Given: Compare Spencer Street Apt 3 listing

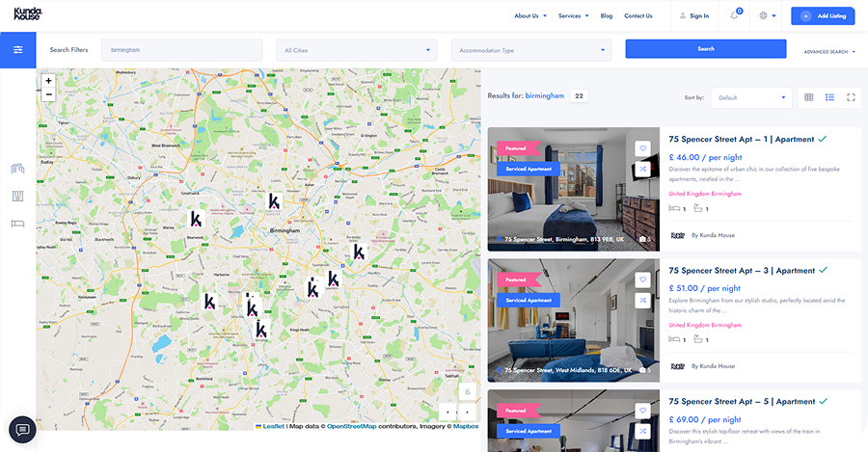Looking at the screenshot, I should point(642,300).
